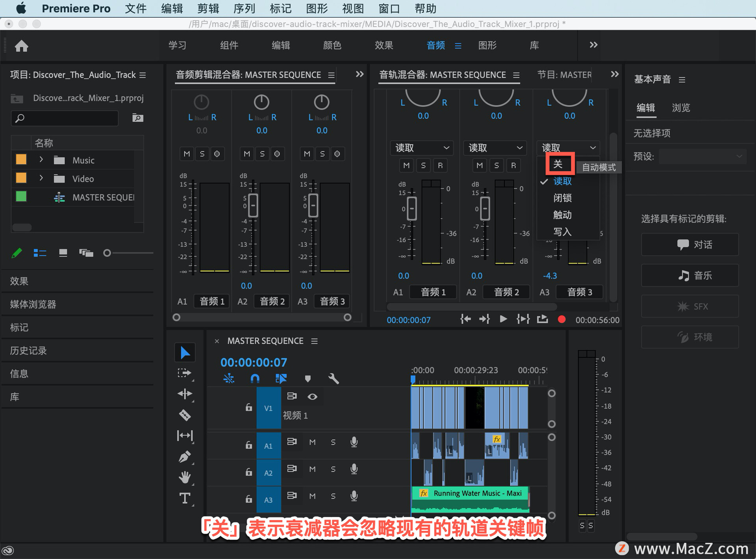This screenshot has width=756, height=559.
Task: Select the Razor tool in timeline toolbar
Action: (x=185, y=415)
